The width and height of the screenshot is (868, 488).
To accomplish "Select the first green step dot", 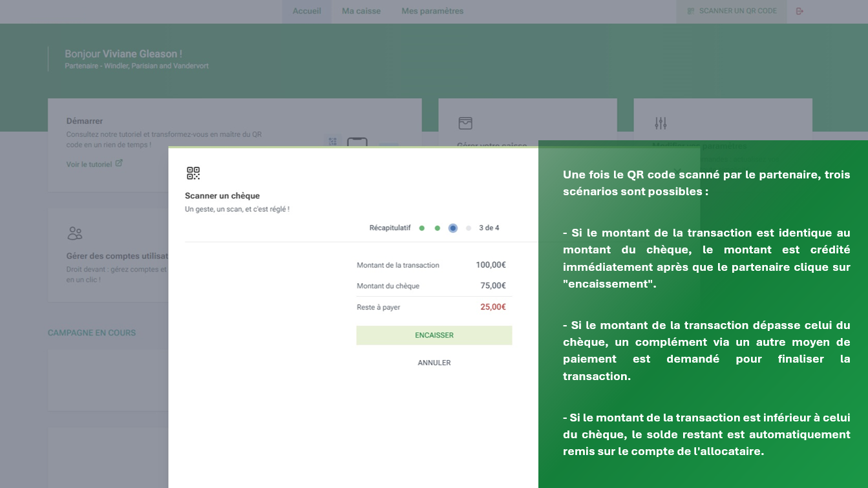I will tap(422, 228).
